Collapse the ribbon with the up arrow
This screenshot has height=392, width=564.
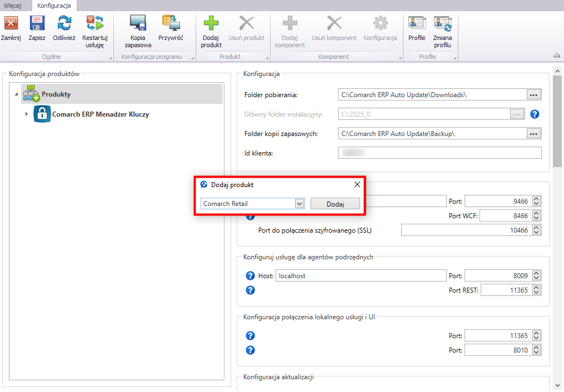pos(556,56)
